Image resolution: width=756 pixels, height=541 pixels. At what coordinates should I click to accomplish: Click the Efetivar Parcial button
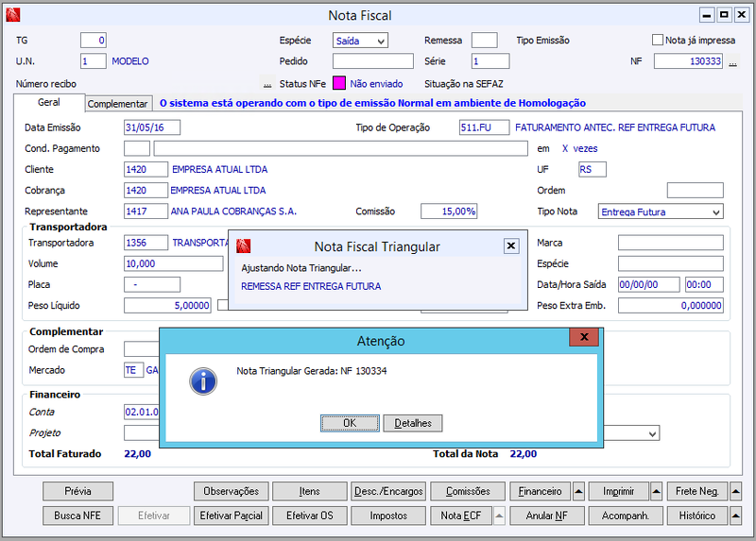tap(231, 516)
